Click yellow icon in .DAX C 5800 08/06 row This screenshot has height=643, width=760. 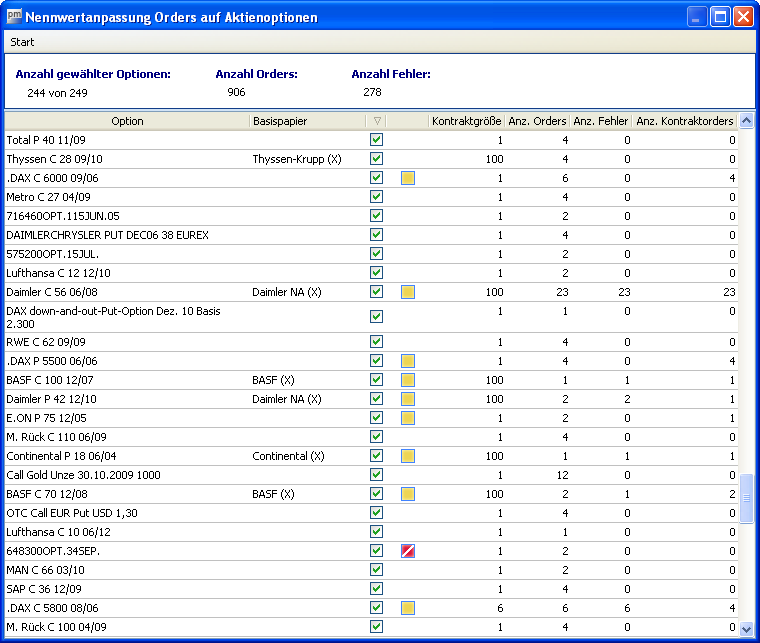[408, 608]
